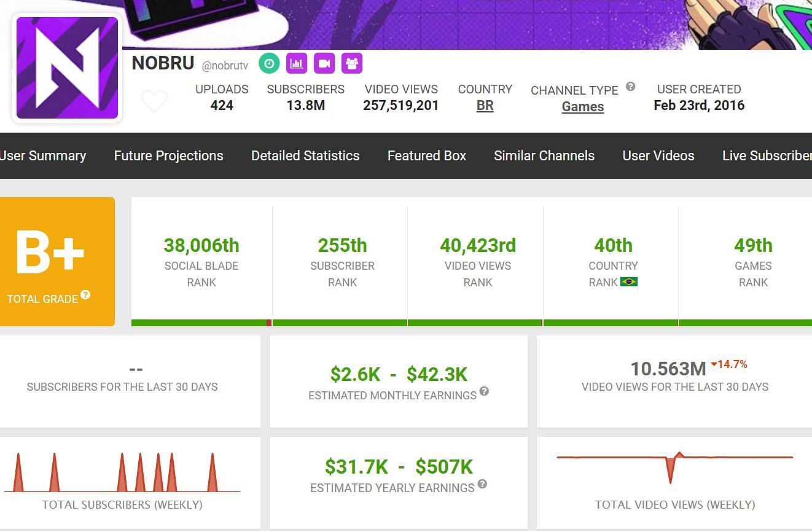The height and width of the screenshot is (532, 812).
Task: Click the progress bar under Subscriber Rank
Action: [340, 323]
